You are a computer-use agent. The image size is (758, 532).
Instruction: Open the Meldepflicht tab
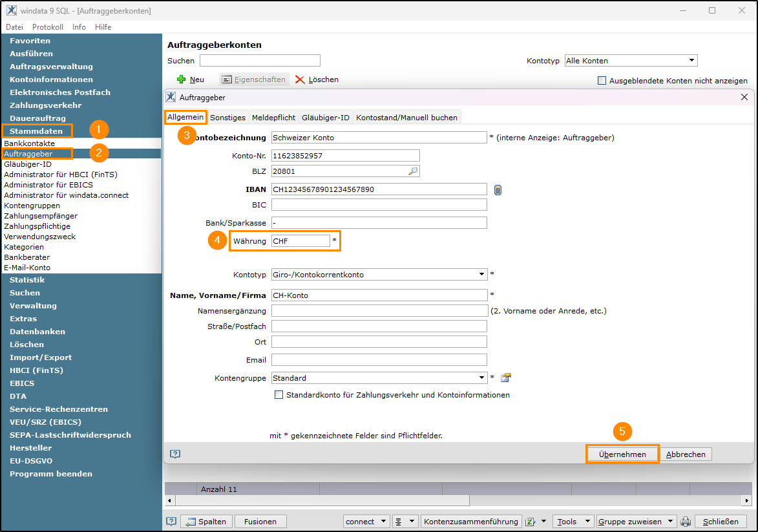[x=273, y=118]
